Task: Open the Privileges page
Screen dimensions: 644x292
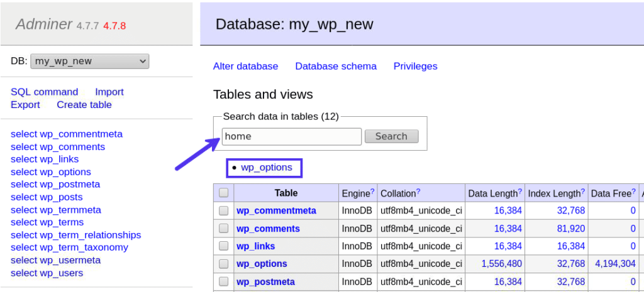Action: 415,66
